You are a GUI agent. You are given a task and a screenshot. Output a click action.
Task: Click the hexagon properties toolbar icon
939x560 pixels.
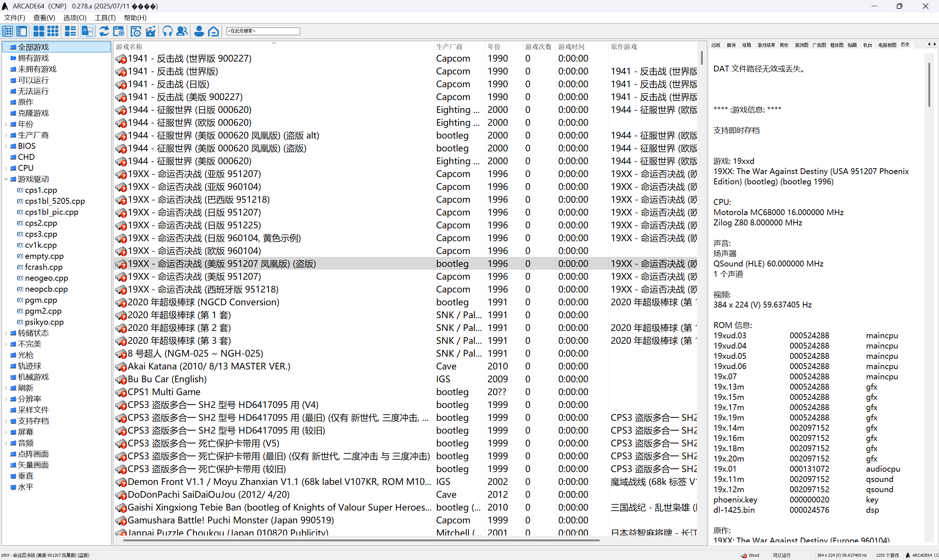click(x=136, y=31)
